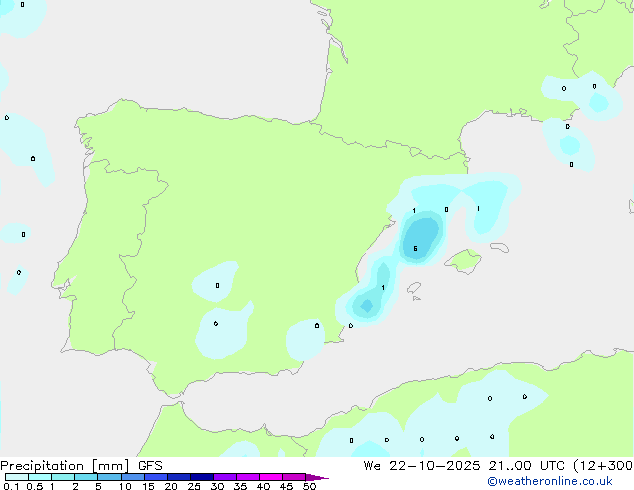Choose the 5–10 mm legend swatch
Image resolution: width=634 pixels, height=490 pixels.
[x=110, y=477]
